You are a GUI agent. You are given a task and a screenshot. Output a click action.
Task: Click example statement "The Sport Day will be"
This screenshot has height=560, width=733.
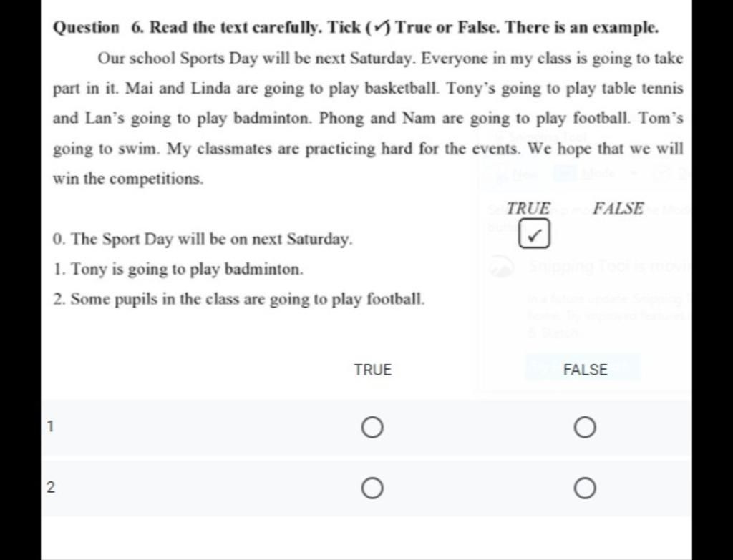pos(203,240)
